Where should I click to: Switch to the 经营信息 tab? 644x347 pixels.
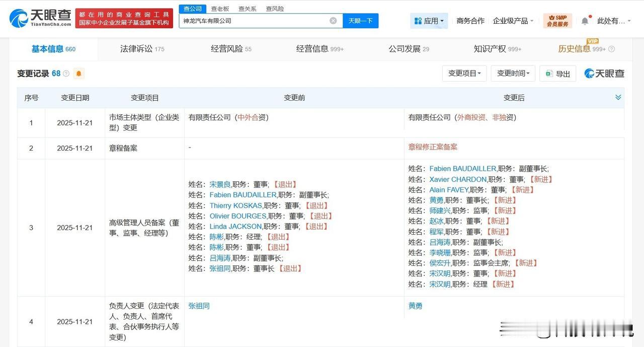(x=320, y=49)
